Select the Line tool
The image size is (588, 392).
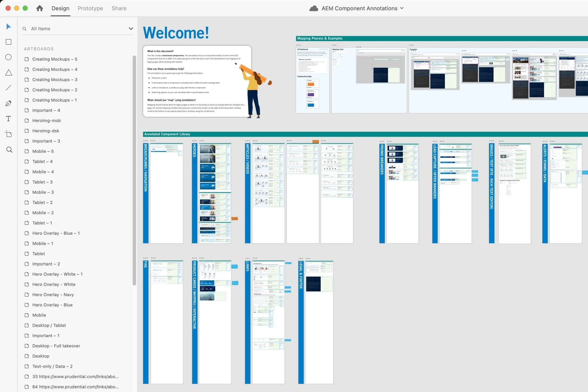tap(9, 88)
